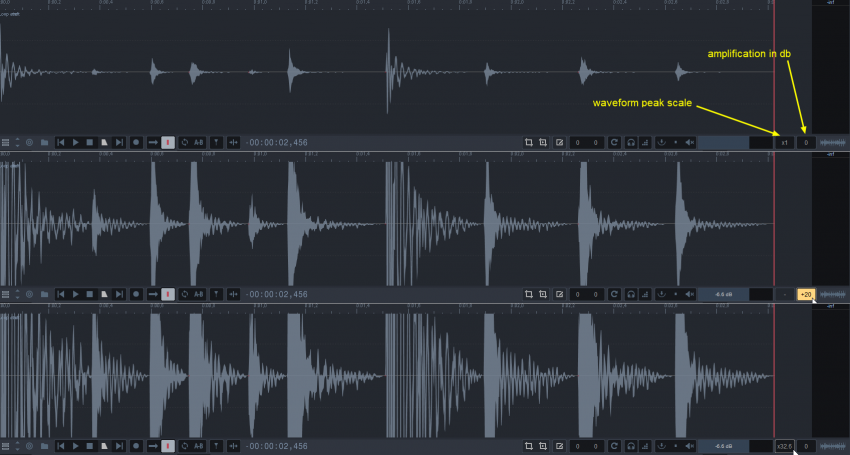Viewport: 850px width, 455px height.
Task: Open the download arrow dropdown on the top track
Action: coord(662,143)
